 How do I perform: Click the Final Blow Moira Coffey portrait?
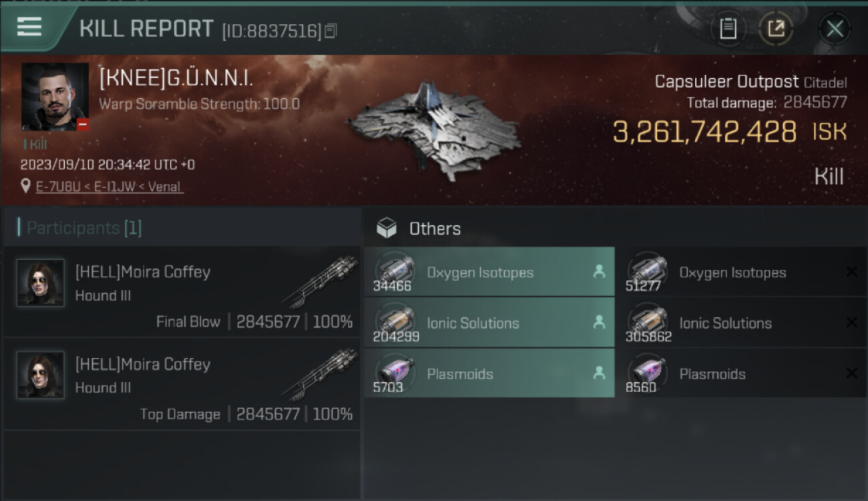41,283
